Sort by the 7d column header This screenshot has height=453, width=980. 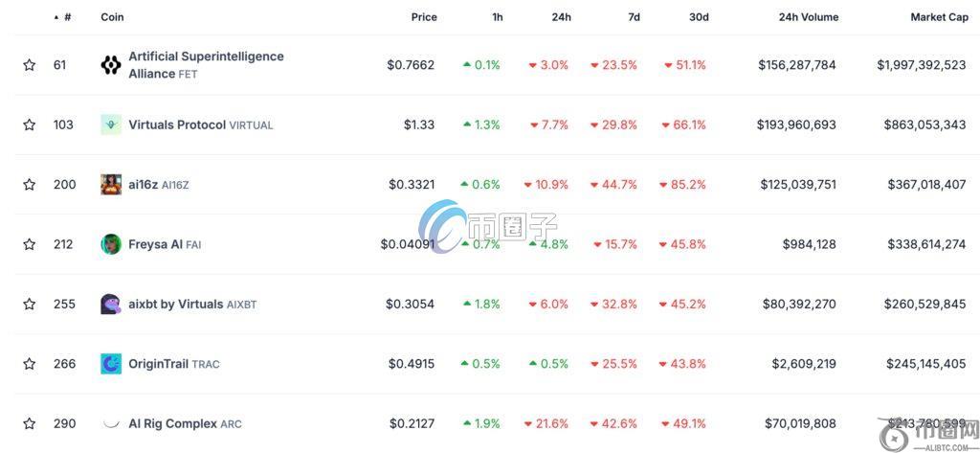coord(634,17)
